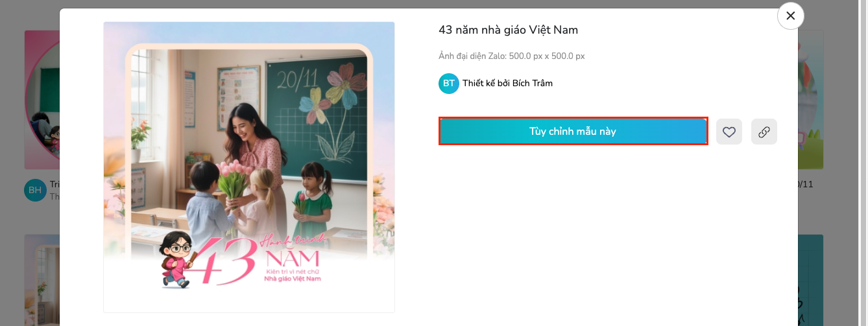
Task: Click the "Ảnh đại diện Zalo" size text
Action: pyautogui.click(x=512, y=56)
